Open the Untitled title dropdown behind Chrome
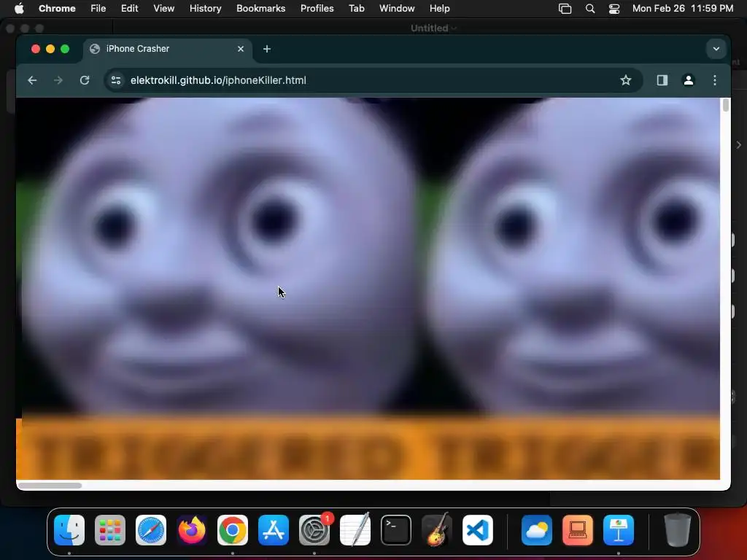Image resolution: width=747 pixels, height=560 pixels. pyautogui.click(x=433, y=28)
